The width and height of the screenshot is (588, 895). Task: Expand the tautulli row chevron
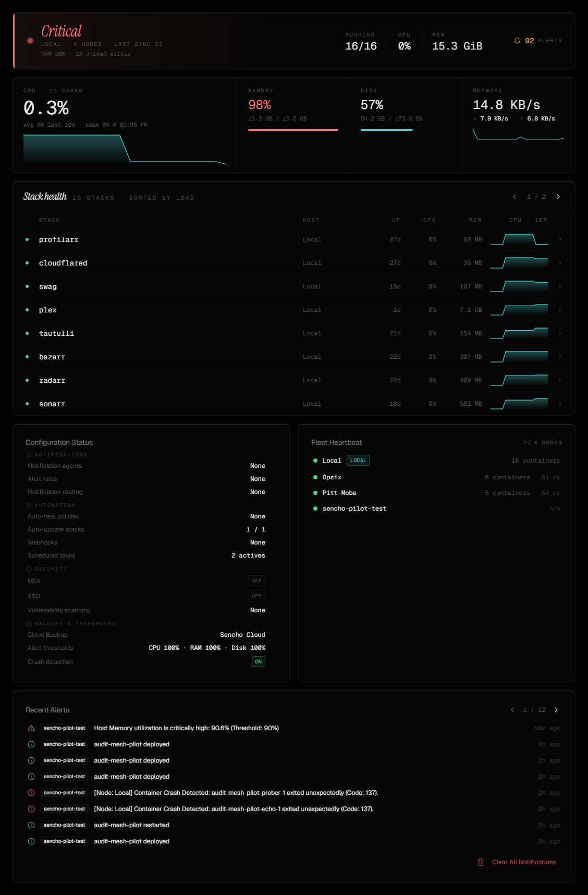[560, 333]
